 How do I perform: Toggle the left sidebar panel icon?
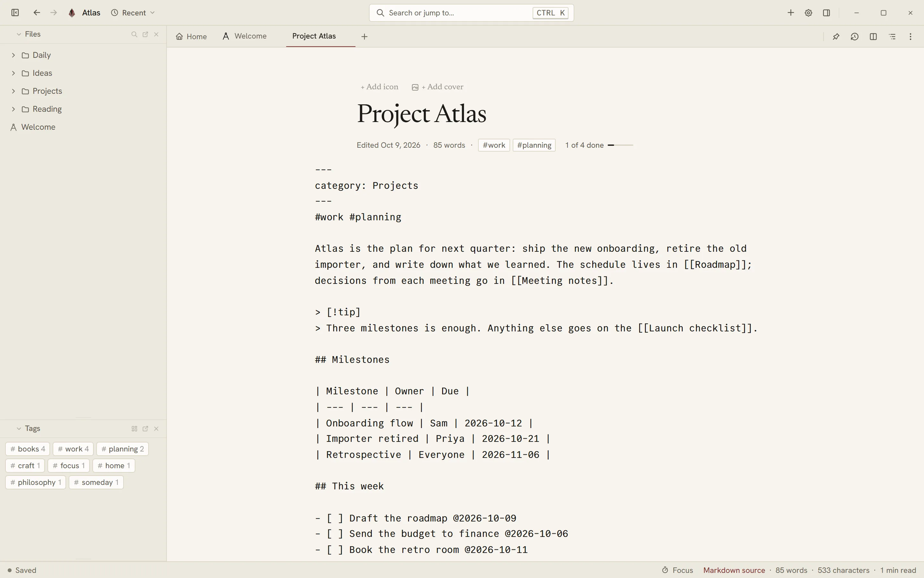pyautogui.click(x=15, y=13)
